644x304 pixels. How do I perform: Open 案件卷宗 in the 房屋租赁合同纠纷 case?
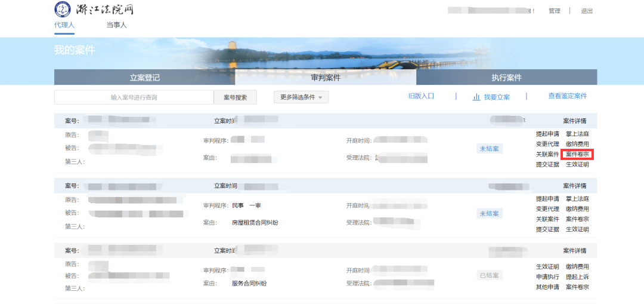tap(577, 219)
